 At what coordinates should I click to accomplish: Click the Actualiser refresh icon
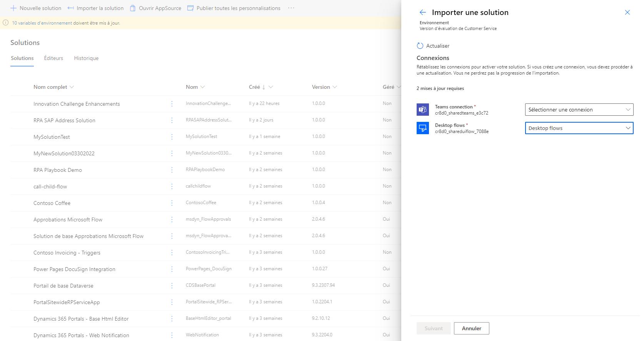point(420,46)
